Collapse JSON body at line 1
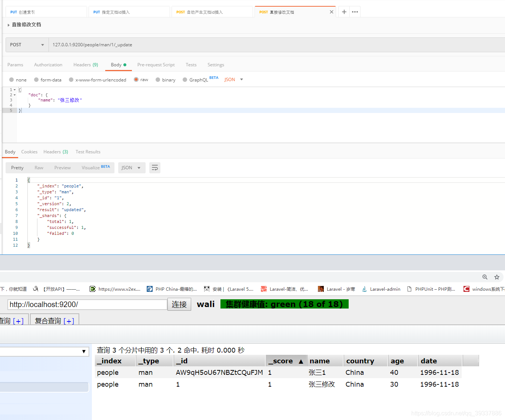 (x=15, y=90)
